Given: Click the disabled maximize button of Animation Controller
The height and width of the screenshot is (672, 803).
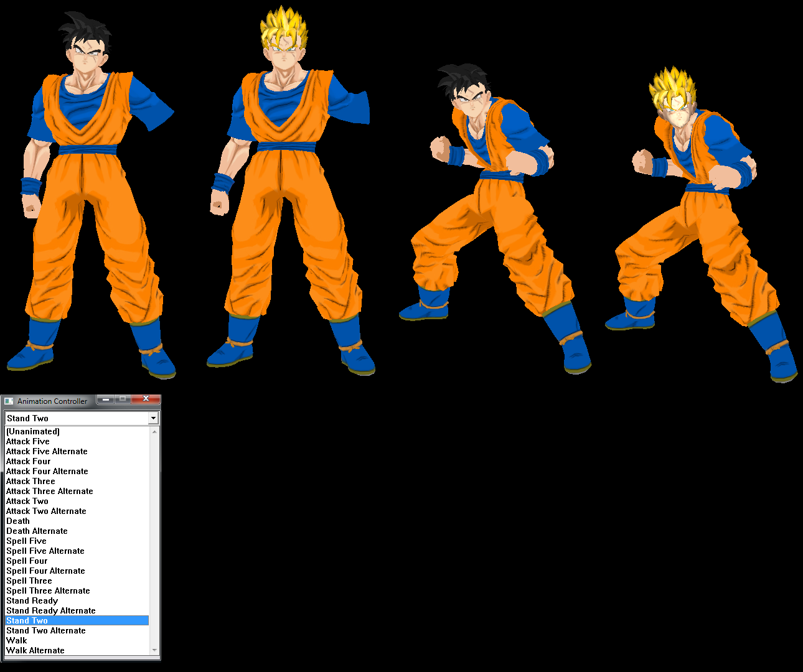Looking at the screenshot, I should [123, 399].
